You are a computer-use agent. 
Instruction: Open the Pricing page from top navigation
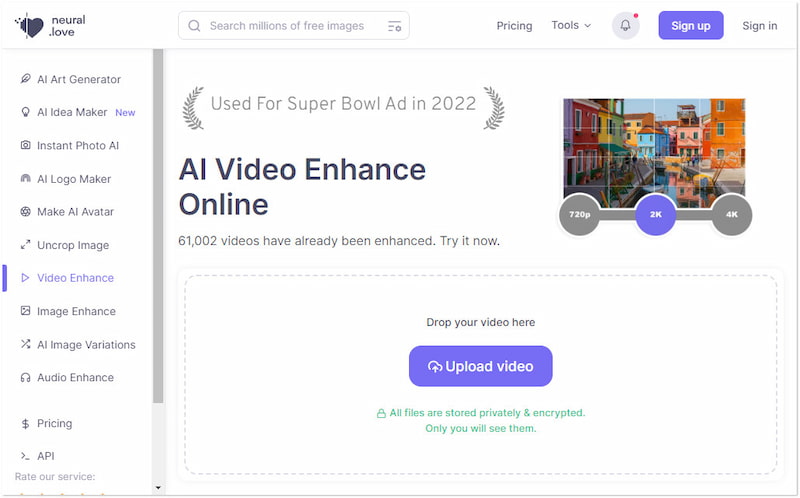514,26
